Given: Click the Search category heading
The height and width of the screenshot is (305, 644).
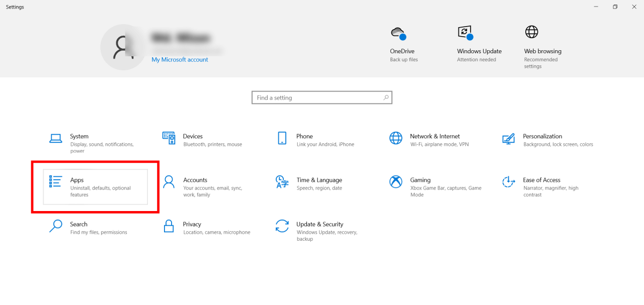Looking at the screenshot, I should 78,224.
